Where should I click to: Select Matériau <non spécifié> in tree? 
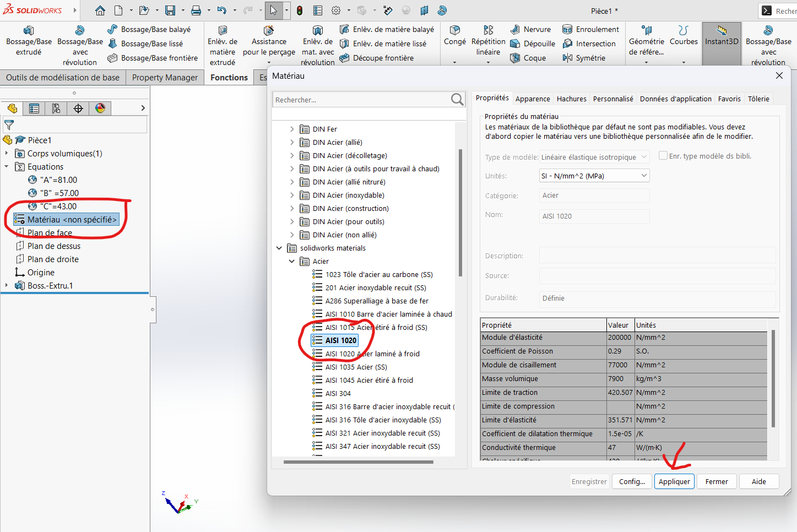(66, 219)
